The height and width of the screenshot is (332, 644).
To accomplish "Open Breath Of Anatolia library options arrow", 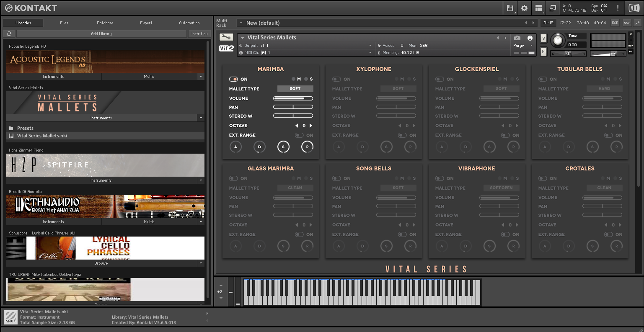I will pos(201,222).
